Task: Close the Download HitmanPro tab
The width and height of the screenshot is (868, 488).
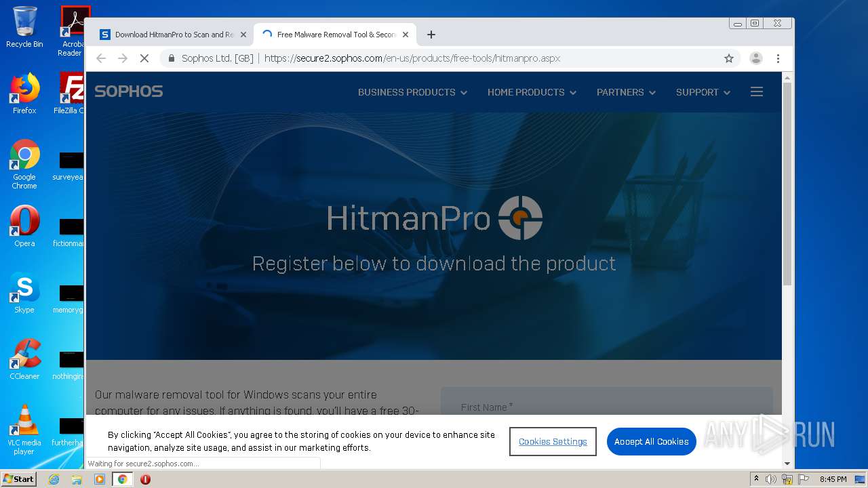Action: point(243,35)
